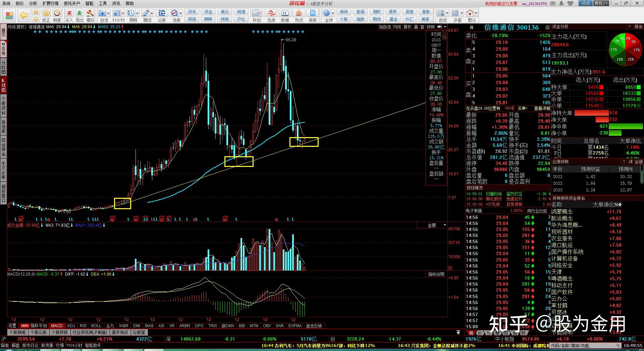Open the 自选 favorites star folder icon

[x=102, y=13]
